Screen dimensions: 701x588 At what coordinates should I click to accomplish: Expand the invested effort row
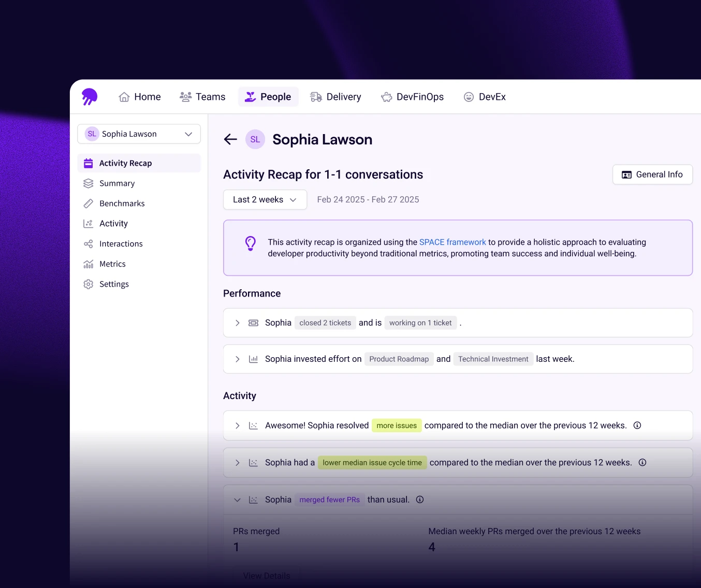(x=238, y=359)
